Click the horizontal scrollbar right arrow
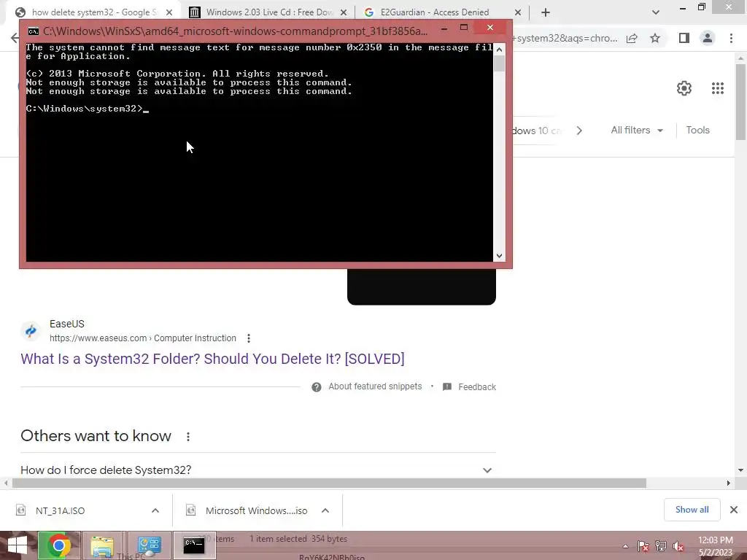 pos(729,483)
